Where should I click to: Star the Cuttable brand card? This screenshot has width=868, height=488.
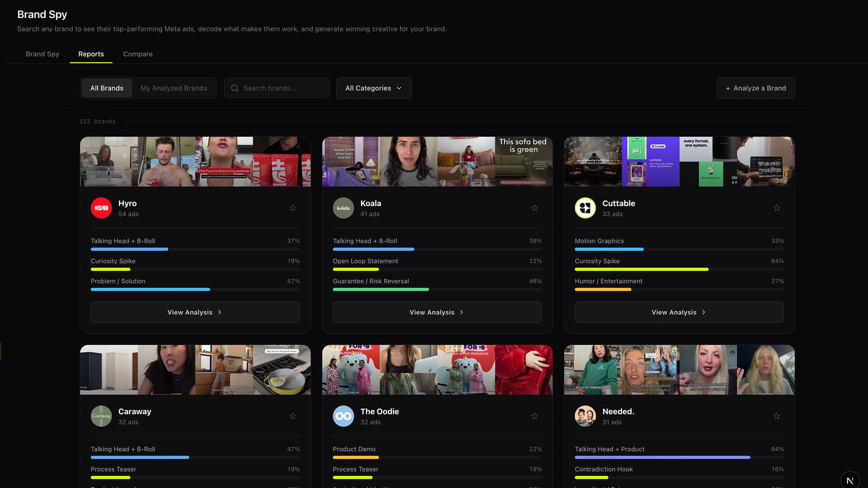[x=777, y=208]
